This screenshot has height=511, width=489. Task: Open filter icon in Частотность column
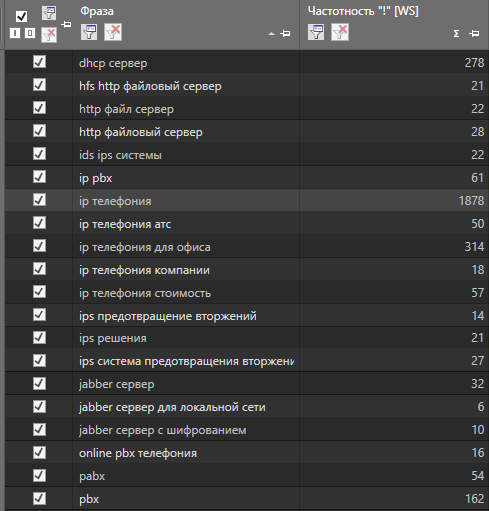click(316, 32)
